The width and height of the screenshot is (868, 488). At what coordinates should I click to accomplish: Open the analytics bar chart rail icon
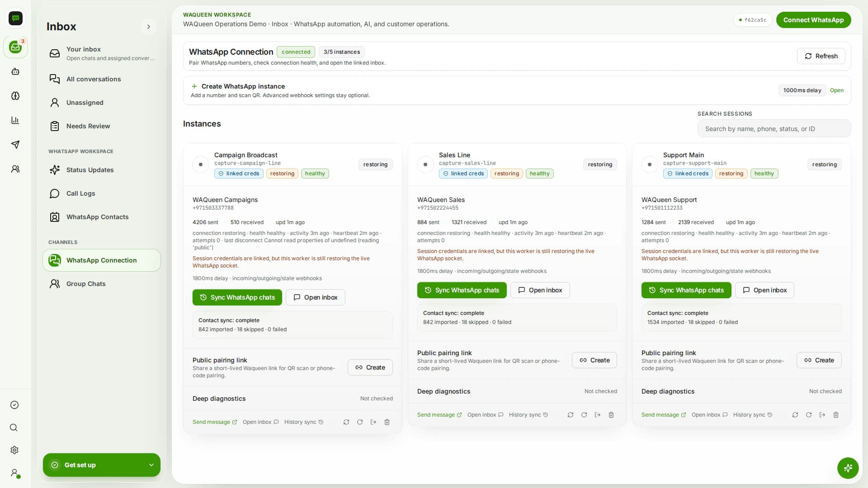click(x=15, y=120)
